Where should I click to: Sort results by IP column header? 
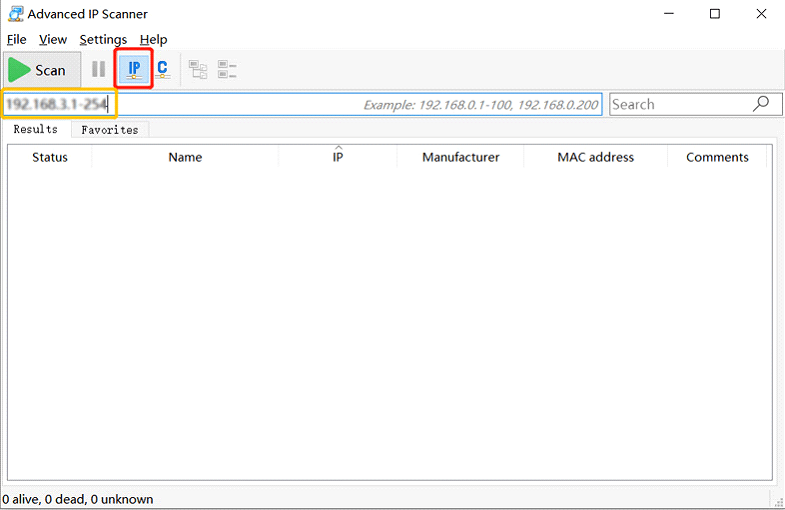click(x=338, y=157)
